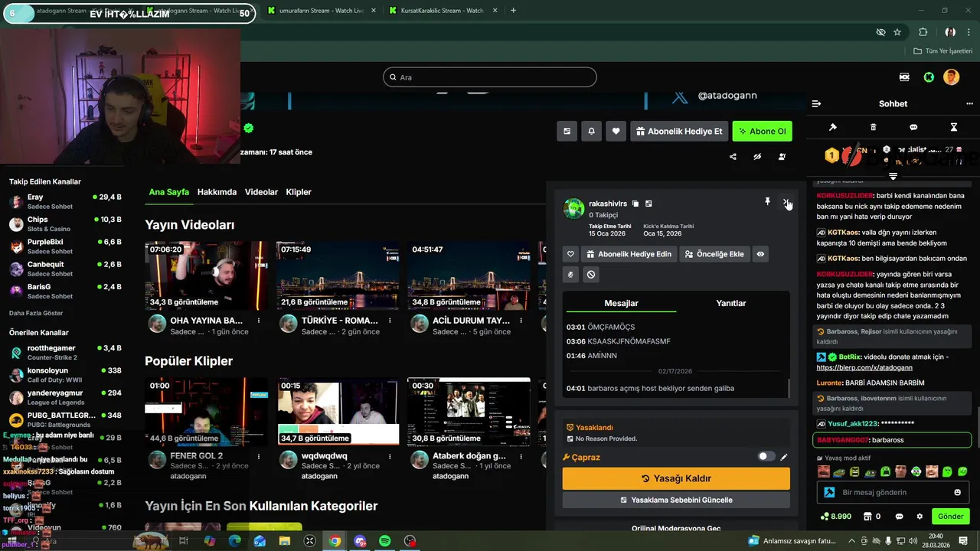Open the chat bubble icon in chat toolbar

click(913, 127)
